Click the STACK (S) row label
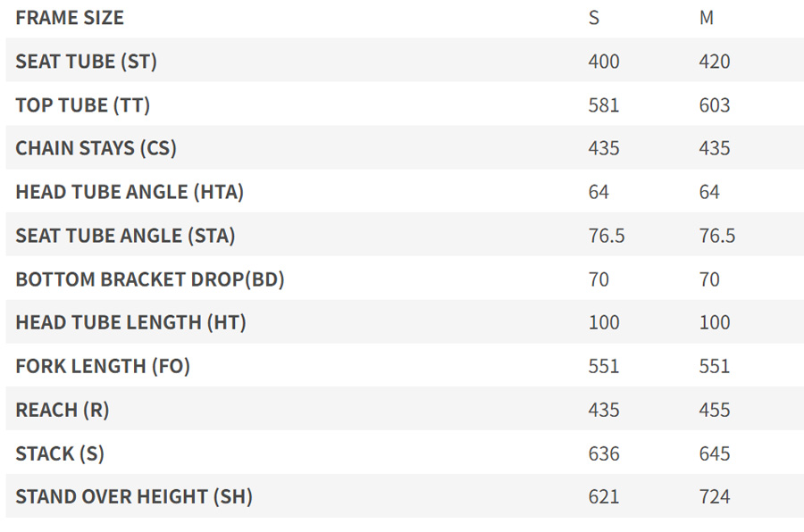The width and height of the screenshot is (804, 532). [x=60, y=453]
